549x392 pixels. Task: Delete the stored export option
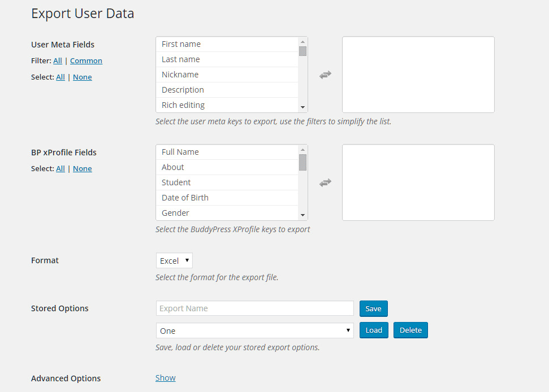click(410, 330)
